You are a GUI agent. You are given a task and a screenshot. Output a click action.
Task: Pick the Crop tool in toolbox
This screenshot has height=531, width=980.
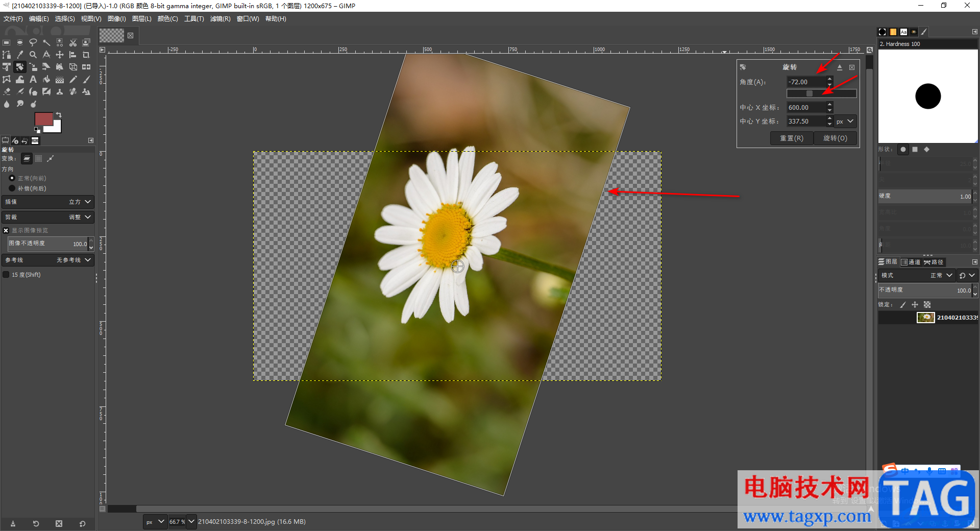click(86, 55)
